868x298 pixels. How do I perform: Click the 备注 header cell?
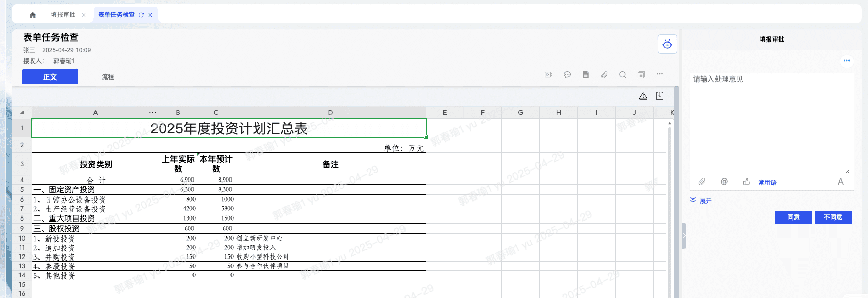(x=330, y=164)
